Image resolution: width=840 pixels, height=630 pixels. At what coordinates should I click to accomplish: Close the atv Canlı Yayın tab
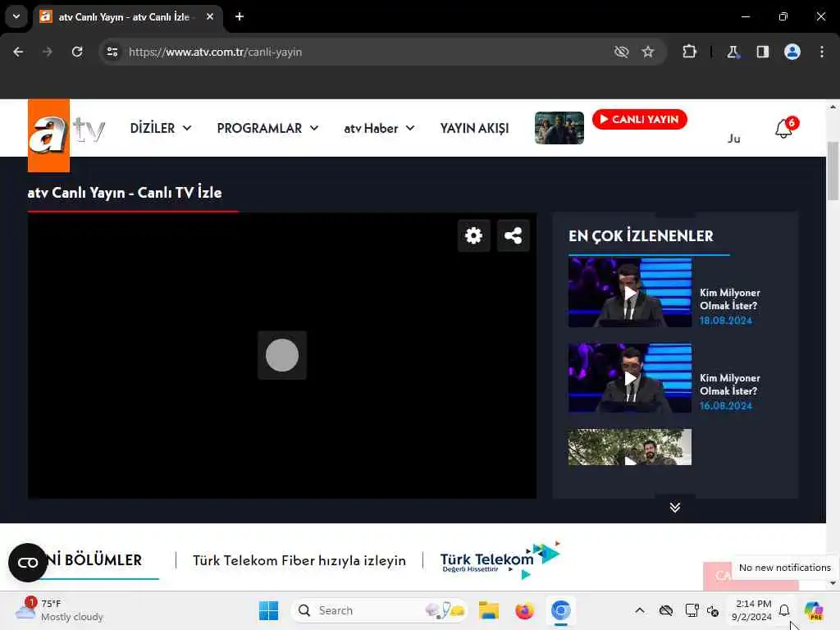pyautogui.click(x=210, y=16)
